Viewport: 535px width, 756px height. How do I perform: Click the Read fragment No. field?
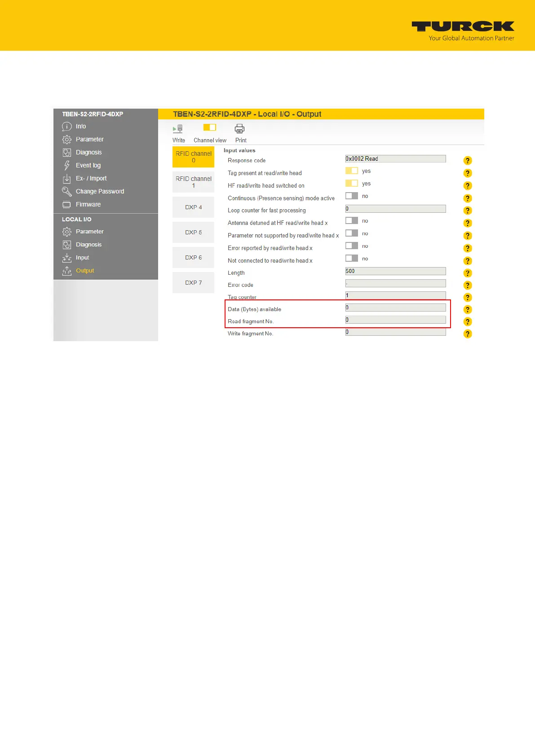point(395,320)
